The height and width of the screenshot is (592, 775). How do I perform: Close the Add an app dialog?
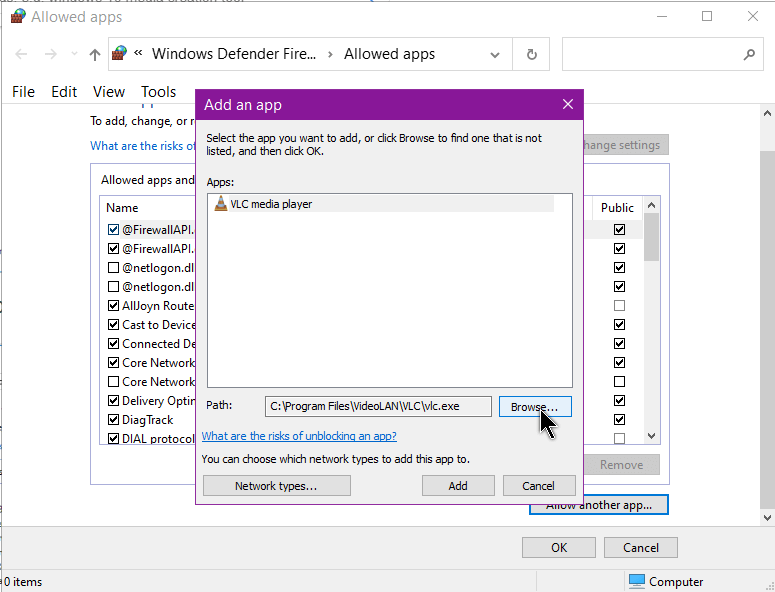pyautogui.click(x=568, y=104)
